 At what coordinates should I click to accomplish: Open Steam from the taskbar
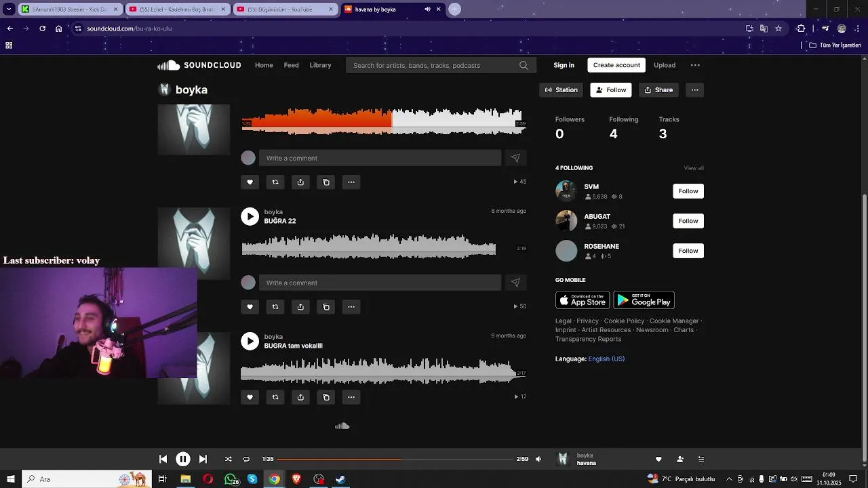(340, 479)
